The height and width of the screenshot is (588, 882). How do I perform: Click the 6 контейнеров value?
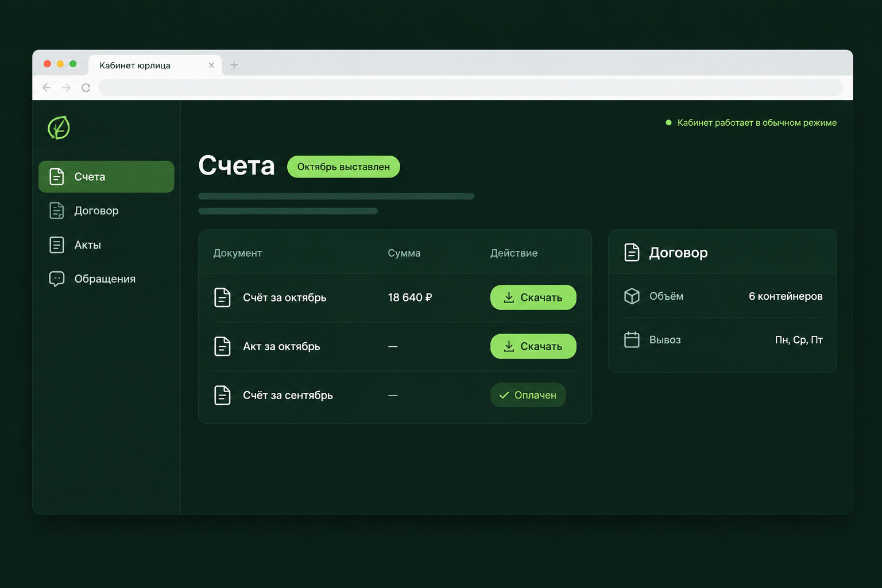point(786,296)
